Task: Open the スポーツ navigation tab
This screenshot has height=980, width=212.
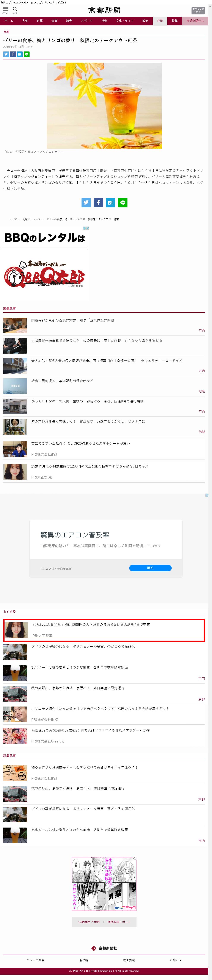Action: 86,21
